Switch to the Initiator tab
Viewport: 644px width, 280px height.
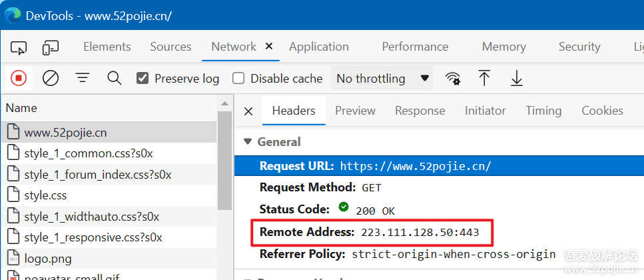[485, 111]
